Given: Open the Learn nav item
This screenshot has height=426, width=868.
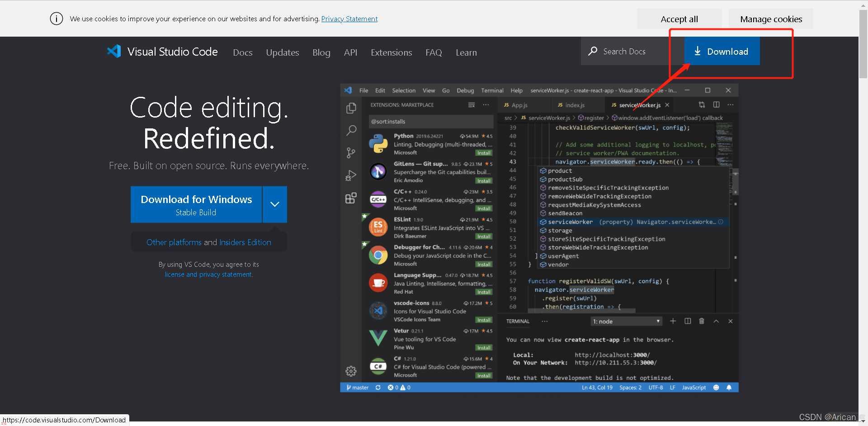Looking at the screenshot, I should [466, 52].
